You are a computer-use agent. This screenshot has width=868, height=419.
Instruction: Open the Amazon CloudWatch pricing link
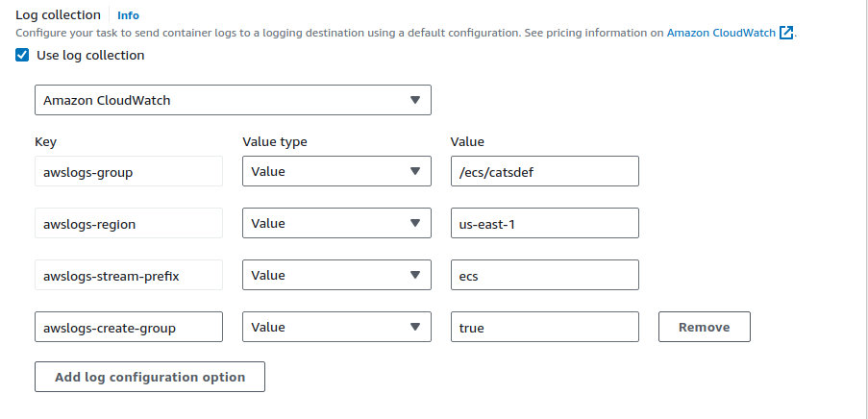pos(721,33)
